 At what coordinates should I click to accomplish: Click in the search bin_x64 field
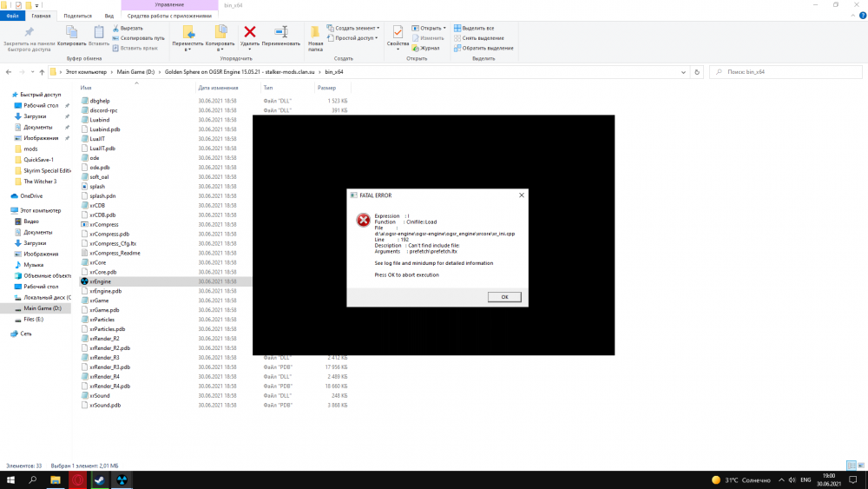(x=786, y=72)
